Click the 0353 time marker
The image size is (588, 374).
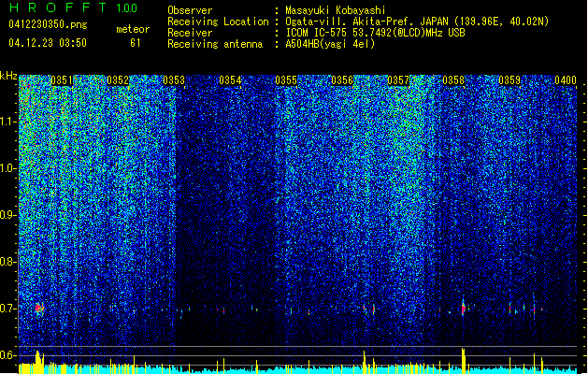tap(174, 80)
